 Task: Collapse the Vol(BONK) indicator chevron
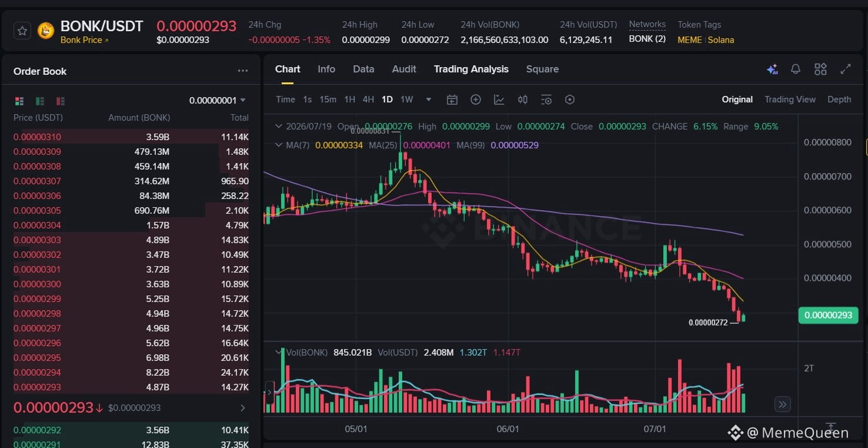point(279,352)
